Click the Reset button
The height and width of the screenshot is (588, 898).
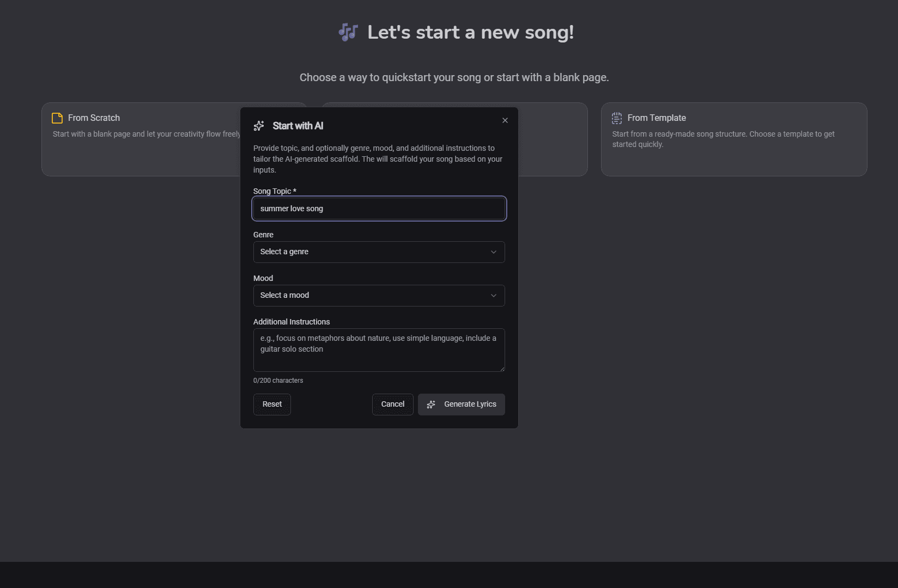click(271, 405)
